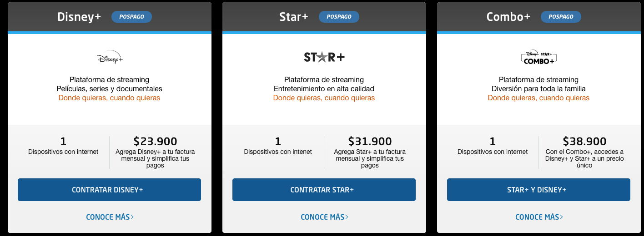Click the chevron arrow next to Disney+ CONOCE MÁS
Screen dimensions: 644x236
pos(132,217)
